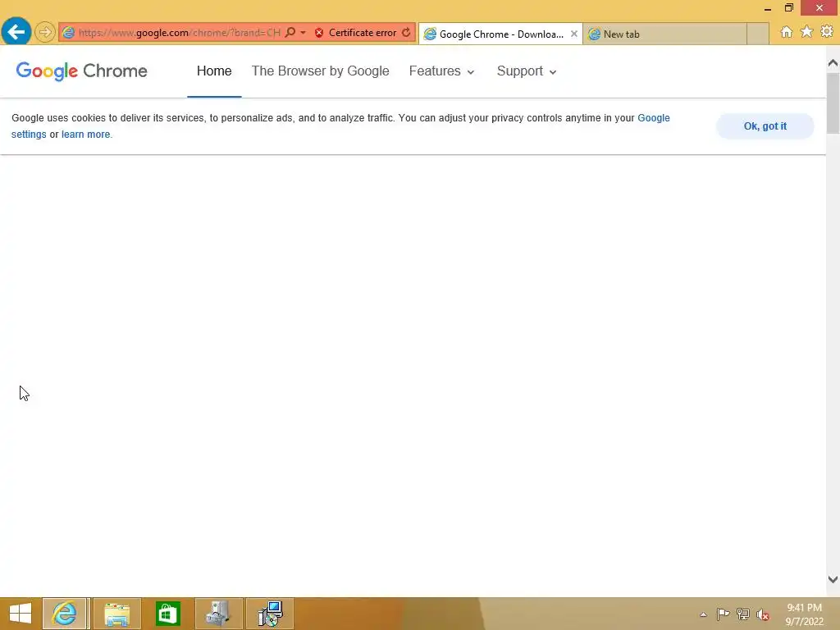This screenshot has width=840, height=630.
Task: Click the vertical scrollbar thumb
Action: (x=833, y=103)
